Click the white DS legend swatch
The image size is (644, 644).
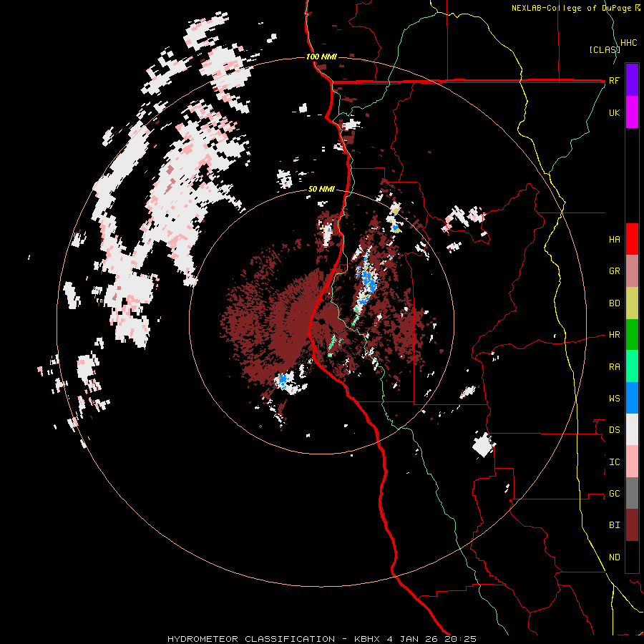pos(632,429)
